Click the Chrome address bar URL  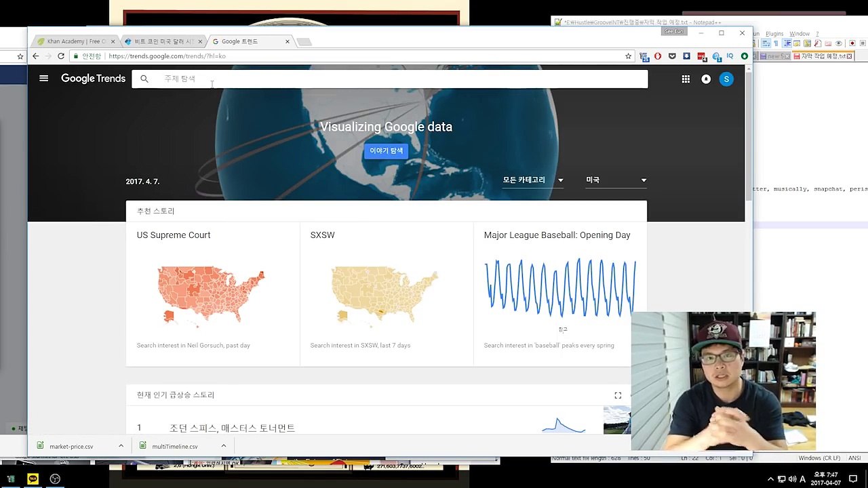pos(167,56)
